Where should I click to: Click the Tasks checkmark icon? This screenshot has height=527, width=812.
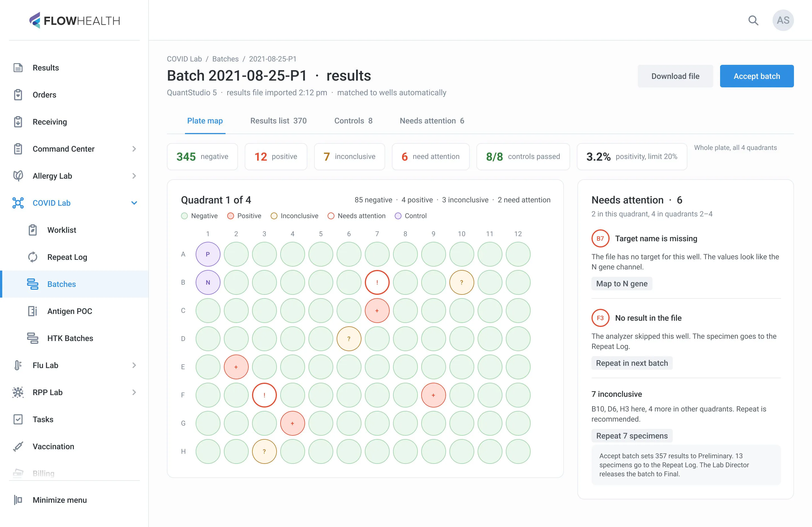pyautogui.click(x=18, y=420)
